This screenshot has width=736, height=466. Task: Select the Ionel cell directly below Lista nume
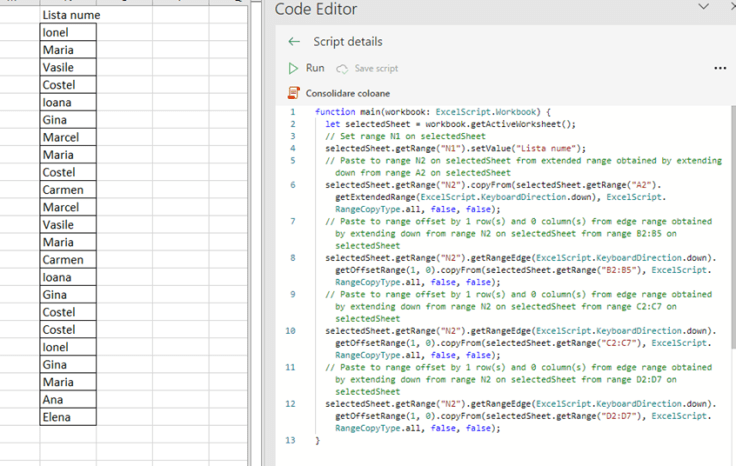pos(68,32)
